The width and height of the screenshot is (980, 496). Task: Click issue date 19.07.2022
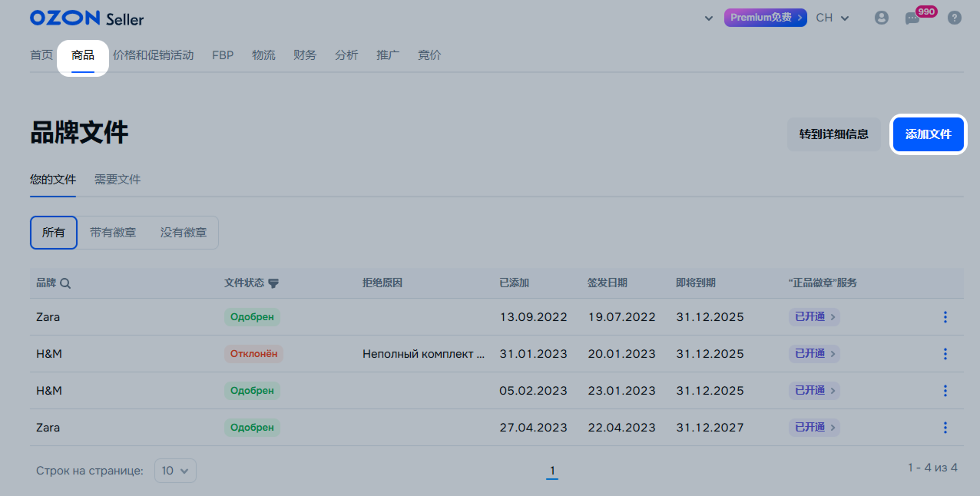pos(622,317)
